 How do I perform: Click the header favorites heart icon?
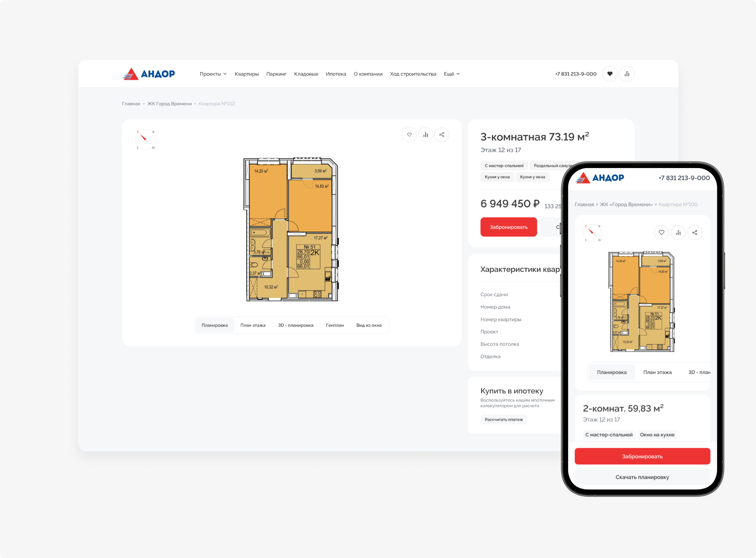point(610,74)
